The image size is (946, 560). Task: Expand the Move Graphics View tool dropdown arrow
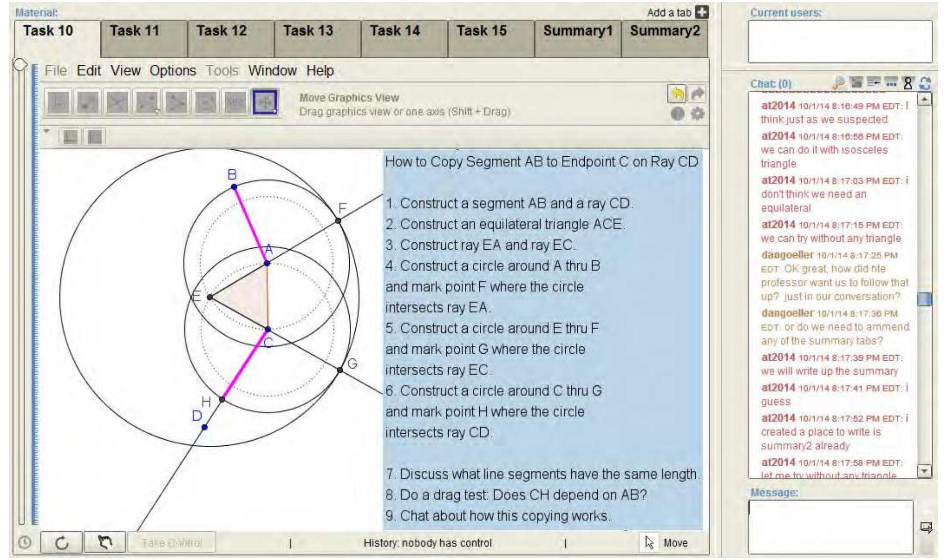[x=275, y=111]
